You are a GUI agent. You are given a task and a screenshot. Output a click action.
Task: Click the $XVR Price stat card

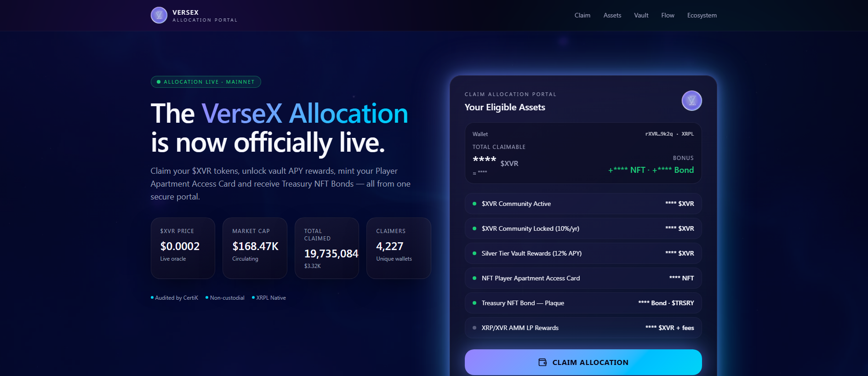(x=183, y=248)
